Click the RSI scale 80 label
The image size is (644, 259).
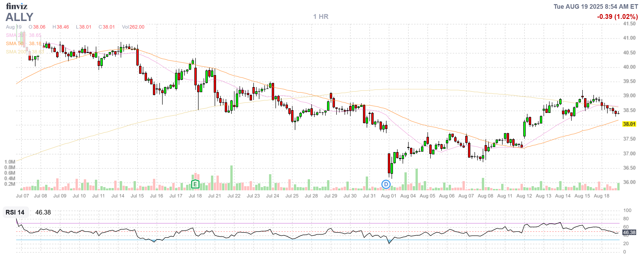click(626, 218)
